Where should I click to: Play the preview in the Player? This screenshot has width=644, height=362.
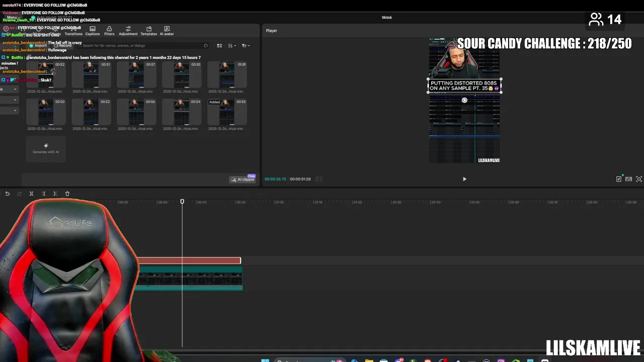(464, 179)
